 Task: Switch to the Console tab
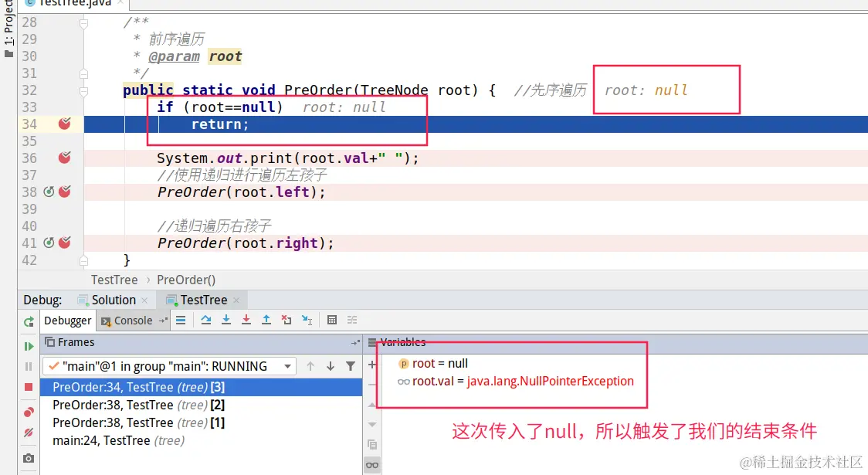[x=127, y=321]
